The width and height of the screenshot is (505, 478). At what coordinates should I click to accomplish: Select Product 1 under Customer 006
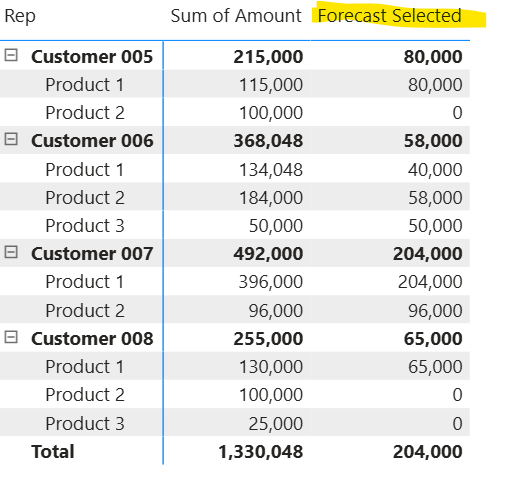(85, 169)
